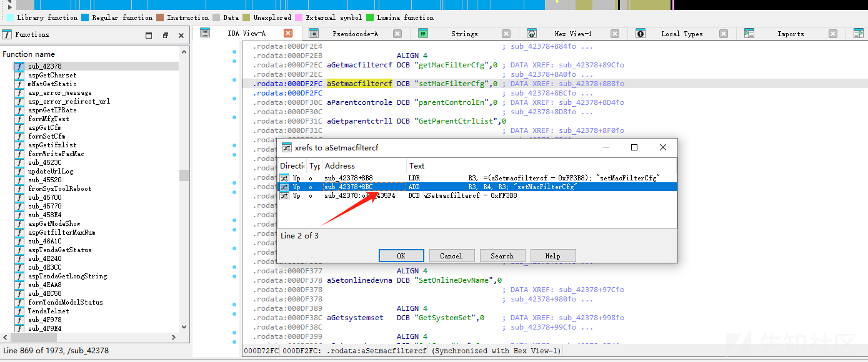The width and height of the screenshot is (868, 362).
Task: Click the Lumina function legend color swatch
Action: coord(370,17)
